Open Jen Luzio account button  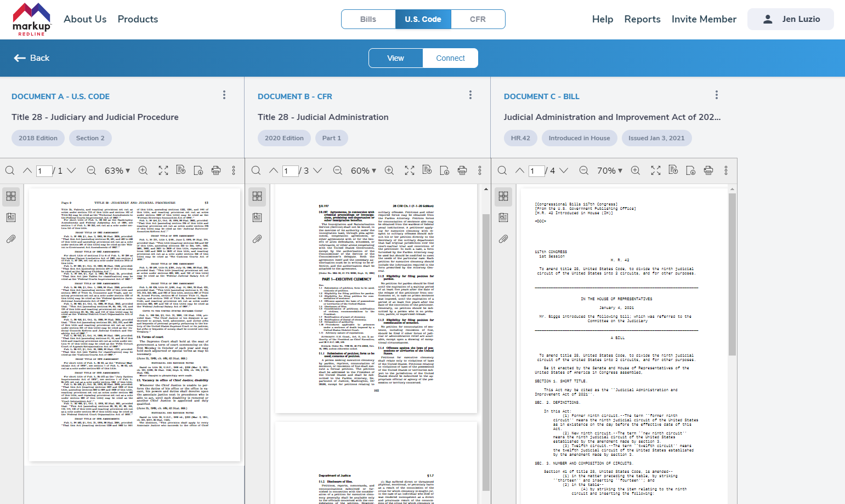pos(791,19)
